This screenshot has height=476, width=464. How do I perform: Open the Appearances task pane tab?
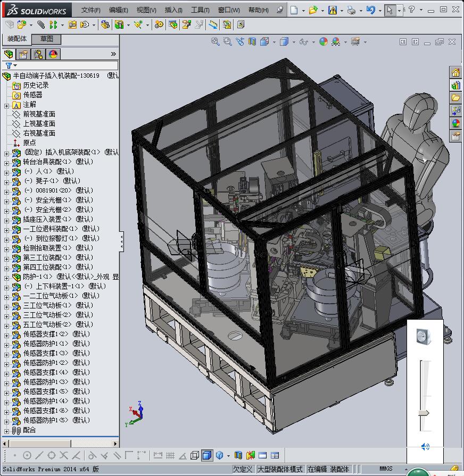(x=455, y=123)
